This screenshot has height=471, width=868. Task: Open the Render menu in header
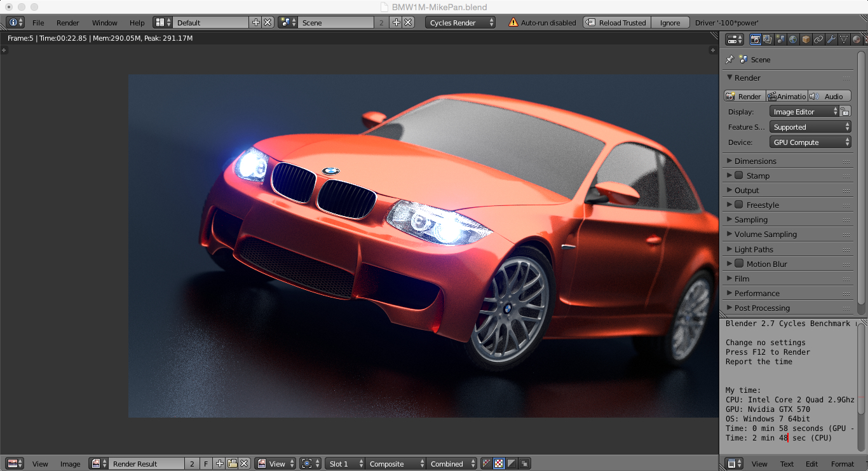pos(68,22)
